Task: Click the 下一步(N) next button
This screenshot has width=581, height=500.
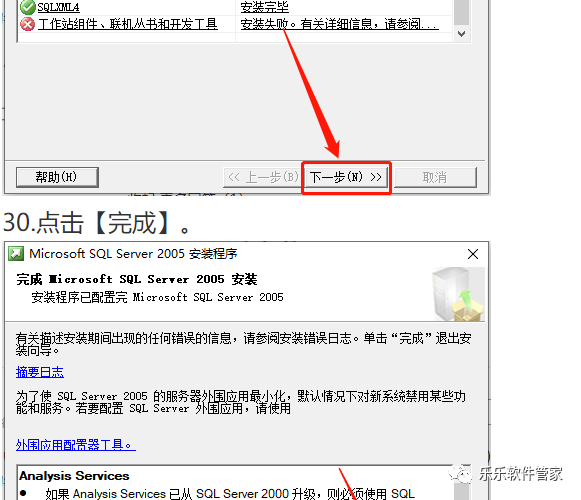Action: [346, 177]
